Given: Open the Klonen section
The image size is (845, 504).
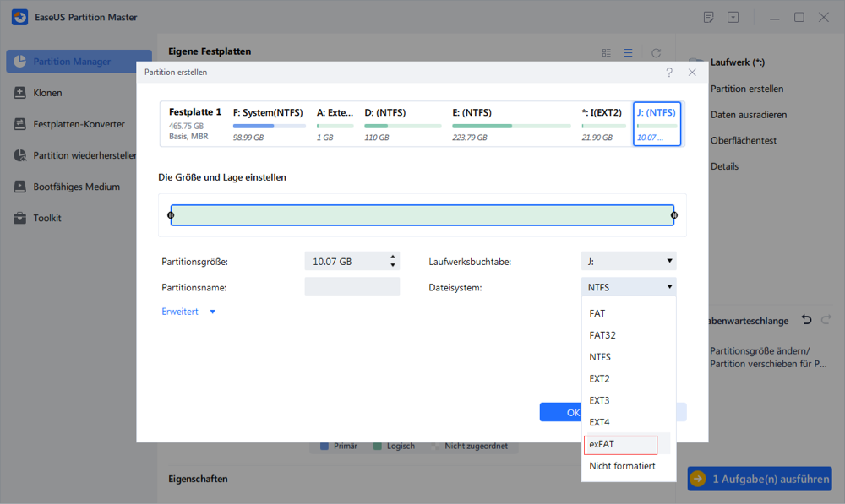Looking at the screenshot, I should pyautogui.click(x=47, y=93).
